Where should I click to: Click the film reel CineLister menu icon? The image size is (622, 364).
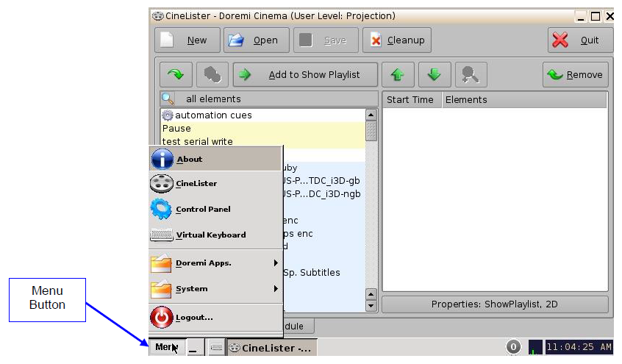coord(162,183)
